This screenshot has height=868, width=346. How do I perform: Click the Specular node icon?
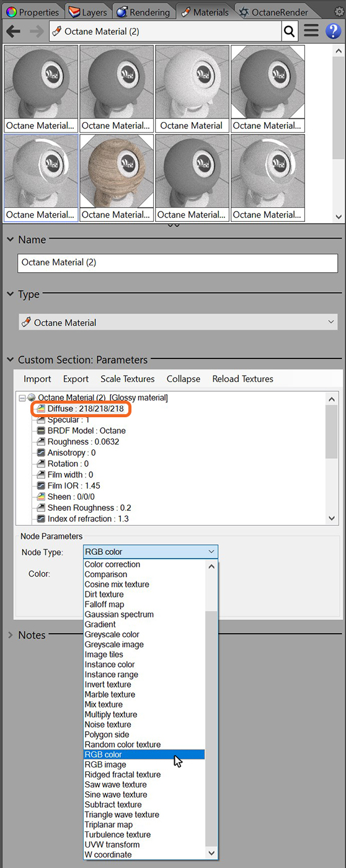(x=41, y=420)
